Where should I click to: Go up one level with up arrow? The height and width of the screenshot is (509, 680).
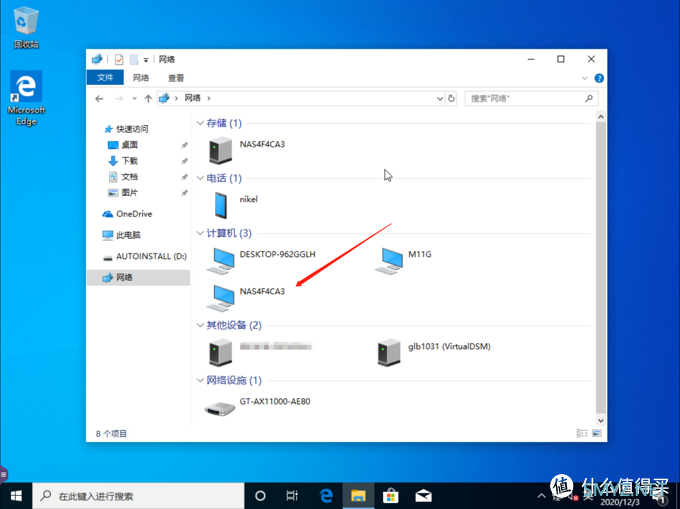(x=148, y=99)
